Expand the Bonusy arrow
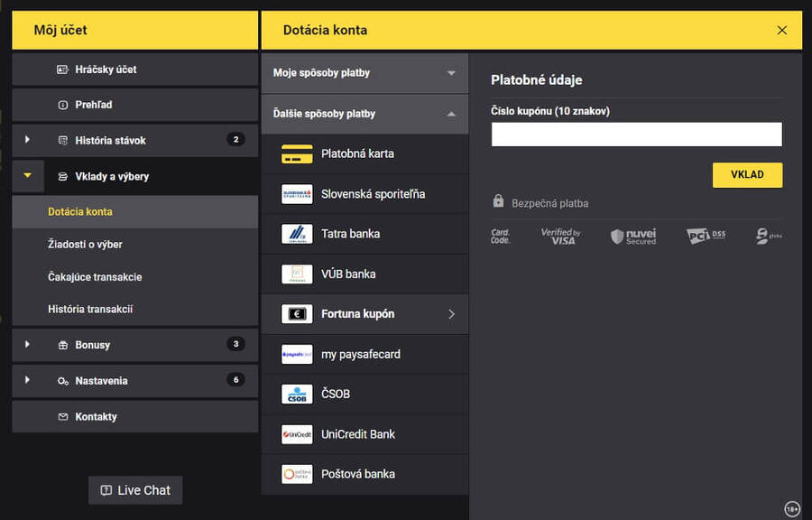Viewport: 812px width, 520px height. 27,345
